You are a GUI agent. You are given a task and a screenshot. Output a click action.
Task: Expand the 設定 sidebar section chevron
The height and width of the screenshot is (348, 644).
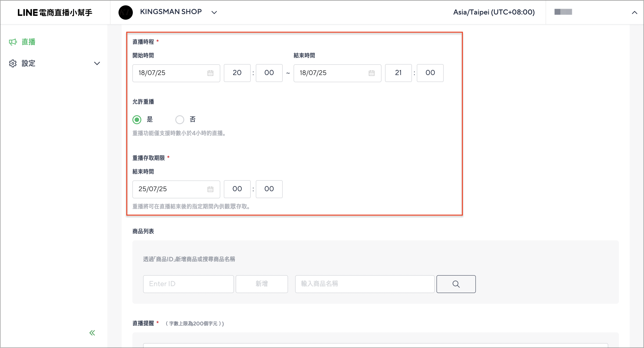[97, 63]
